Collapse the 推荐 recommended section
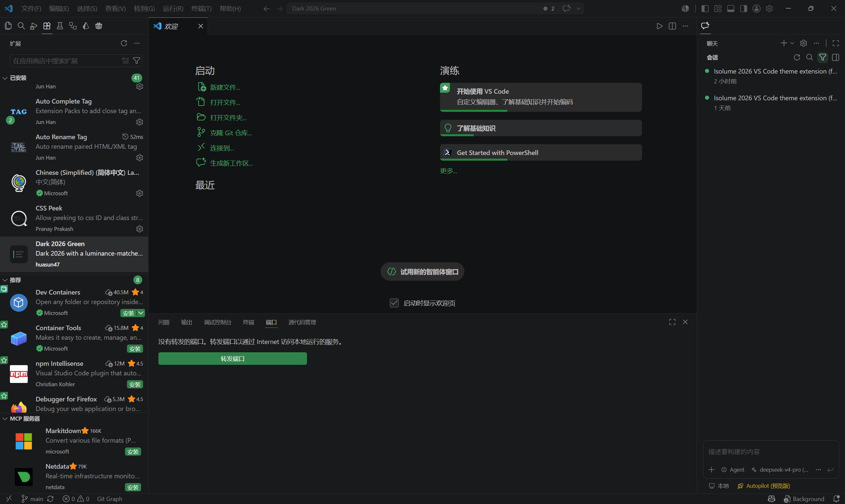The height and width of the screenshot is (504, 845). pyautogui.click(x=5, y=280)
